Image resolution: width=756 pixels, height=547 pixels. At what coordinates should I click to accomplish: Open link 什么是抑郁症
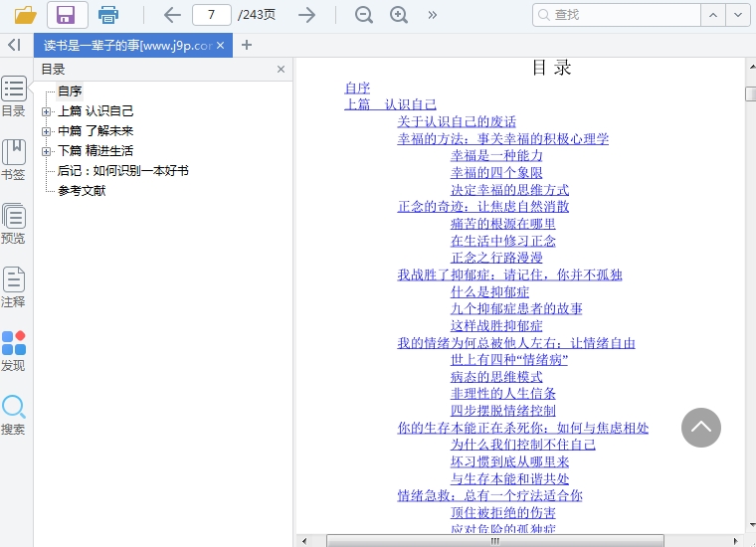pyautogui.click(x=489, y=291)
